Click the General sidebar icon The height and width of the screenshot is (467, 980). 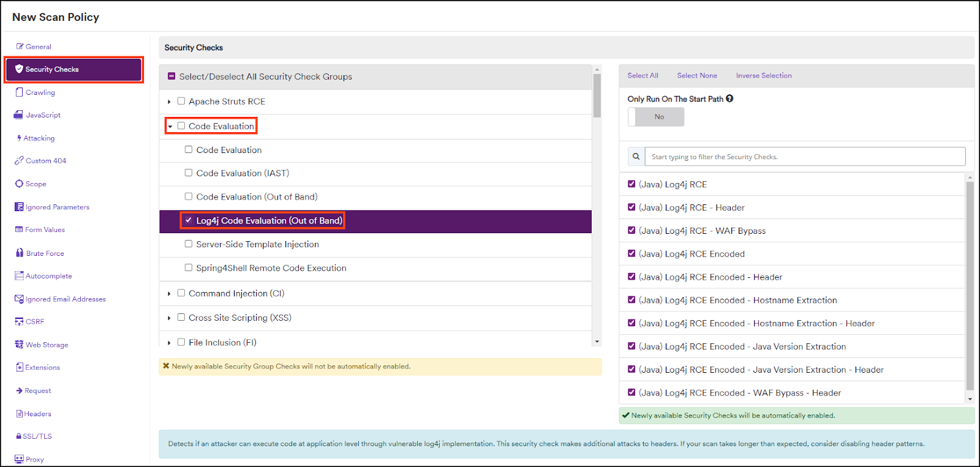(x=20, y=47)
